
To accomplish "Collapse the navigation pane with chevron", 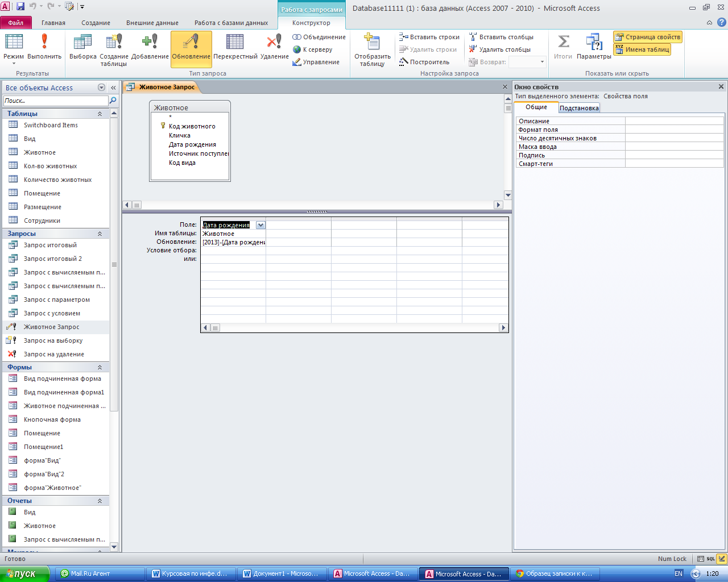I will [x=113, y=88].
